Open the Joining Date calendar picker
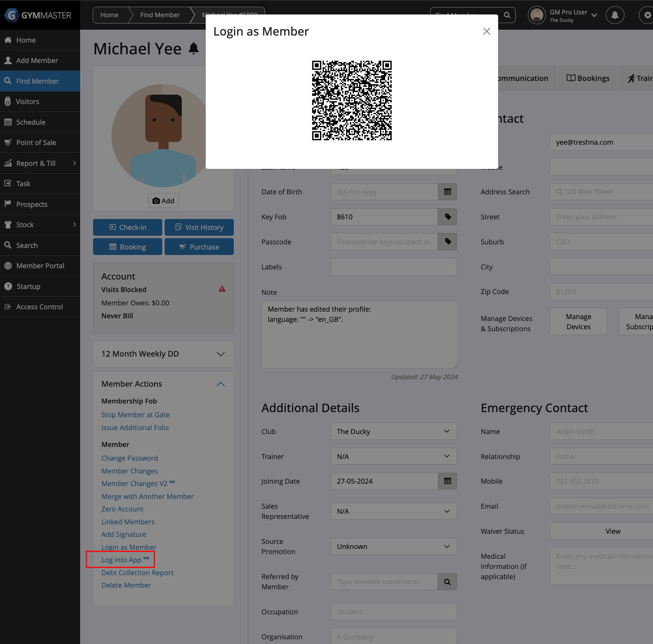This screenshot has height=644, width=653. click(447, 481)
